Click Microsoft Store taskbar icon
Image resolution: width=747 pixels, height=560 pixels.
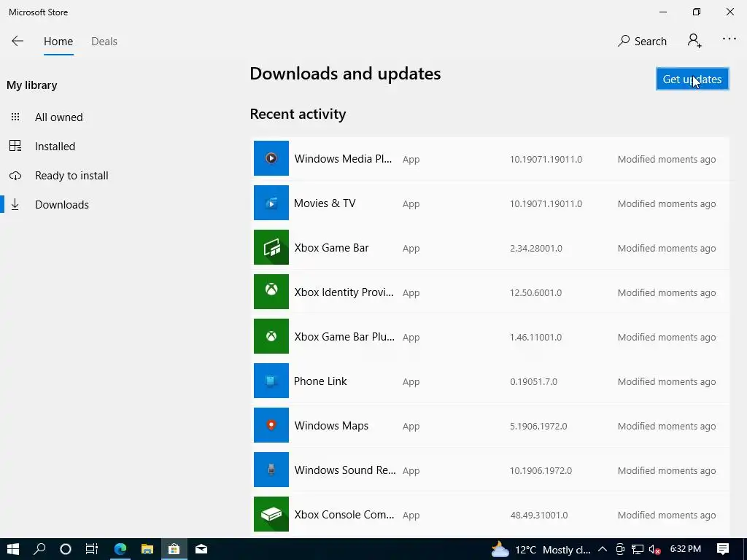(x=174, y=549)
